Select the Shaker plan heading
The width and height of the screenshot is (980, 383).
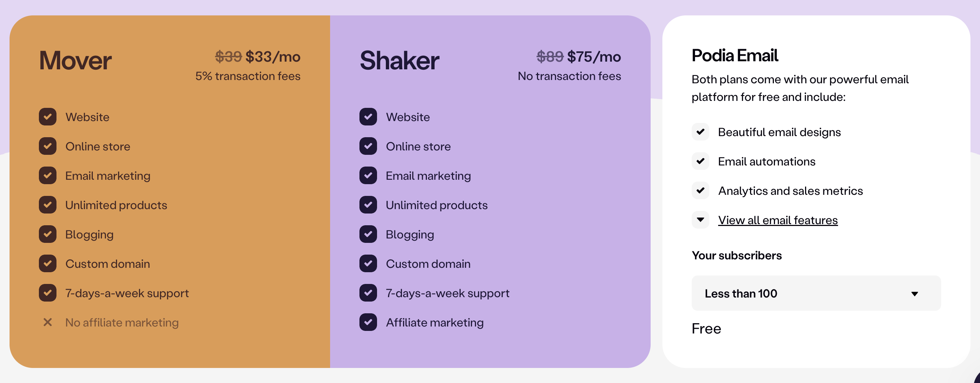[x=399, y=61]
